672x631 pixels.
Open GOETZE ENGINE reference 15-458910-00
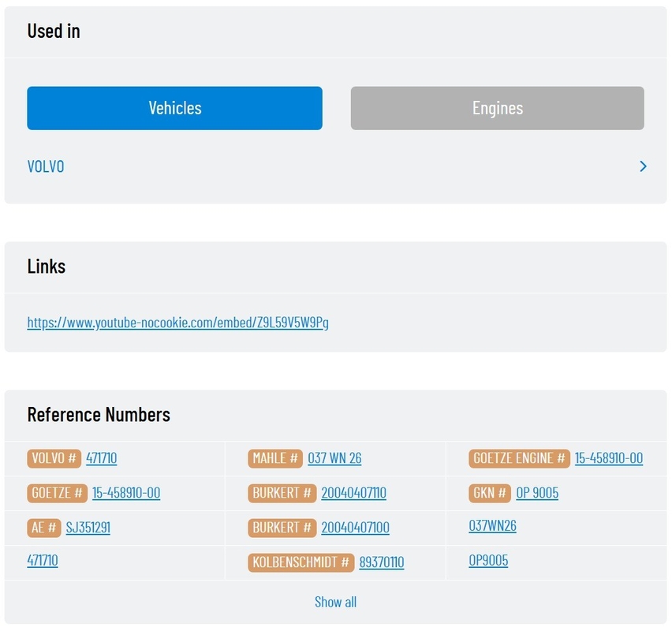[x=609, y=458]
